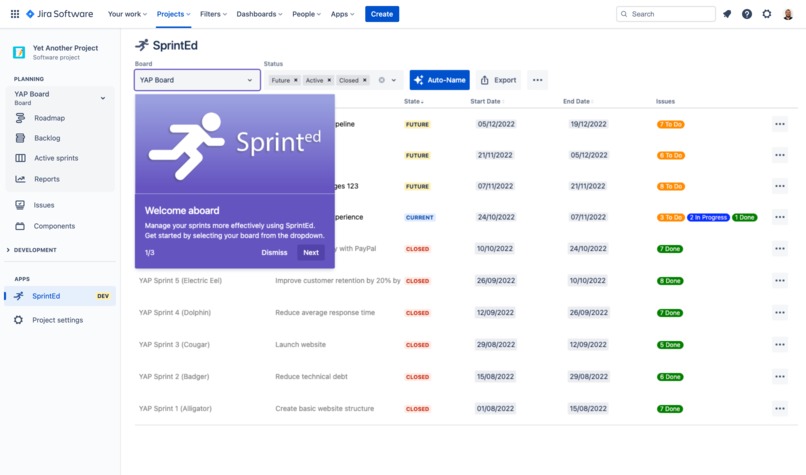Sort by the Start Date column header
Screen dimensions: 806x475
tap(487, 101)
